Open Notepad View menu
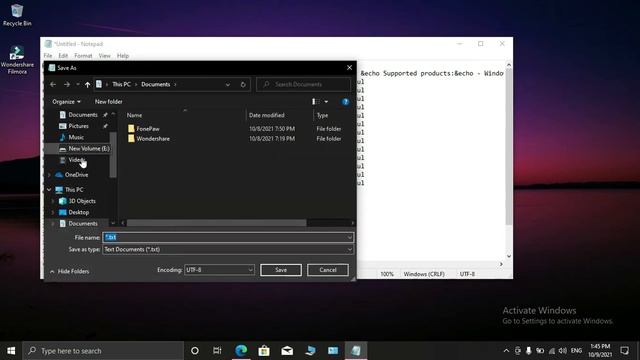 (104, 56)
